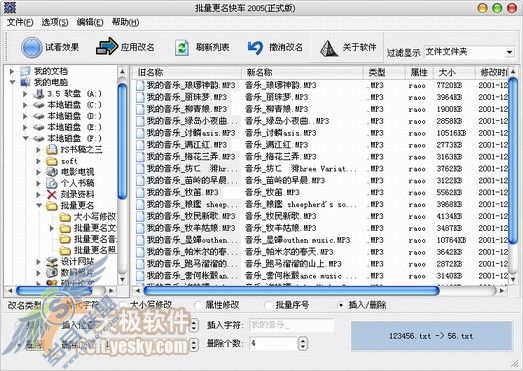Sort by the 属性 column header
This screenshot has width=523, height=371.
(x=419, y=72)
